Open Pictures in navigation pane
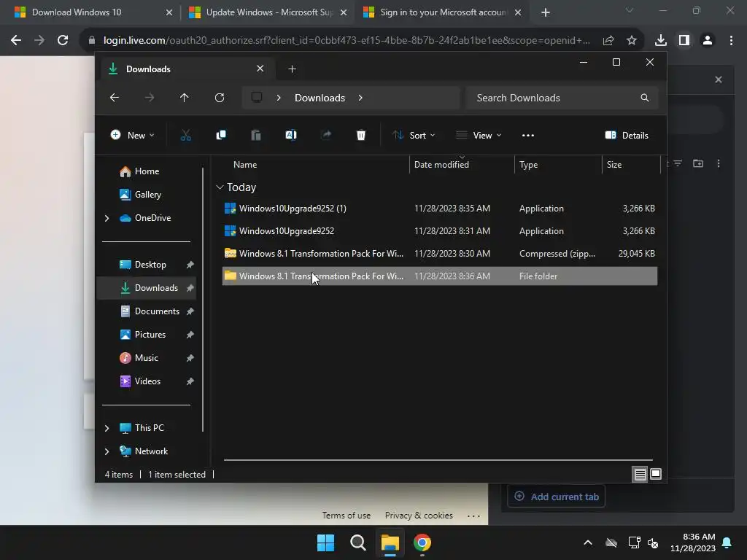This screenshot has width=747, height=560. (x=150, y=335)
